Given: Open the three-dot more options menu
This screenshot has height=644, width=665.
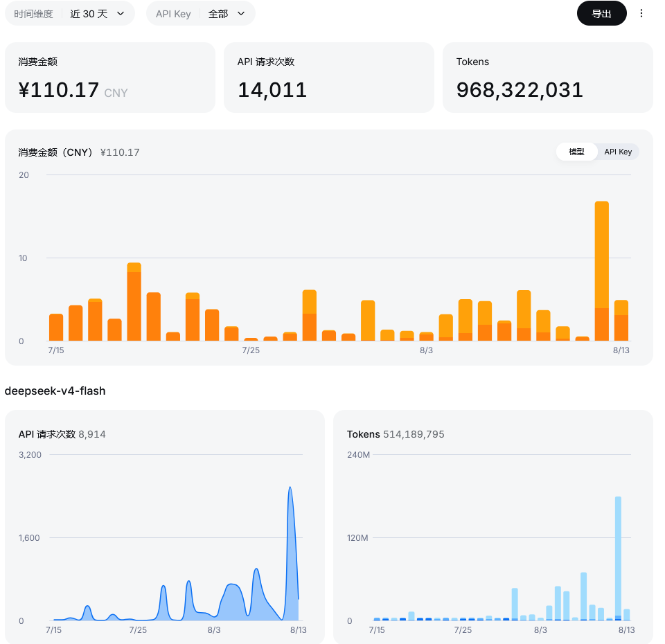Looking at the screenshot, I should (641, 14).
